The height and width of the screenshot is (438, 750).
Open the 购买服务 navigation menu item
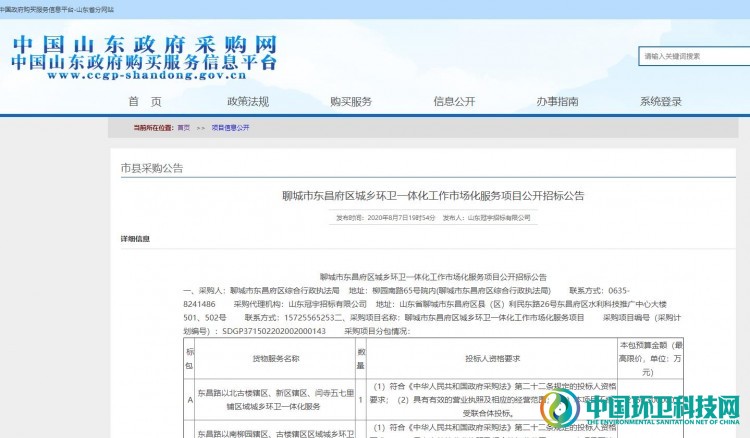tap(351, 101)
